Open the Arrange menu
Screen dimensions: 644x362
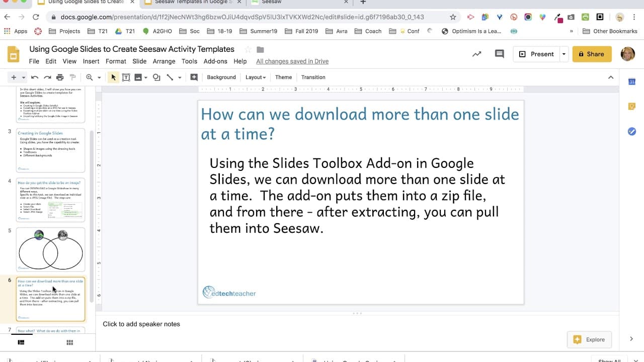pyautogui.click(x=164, y=61)
